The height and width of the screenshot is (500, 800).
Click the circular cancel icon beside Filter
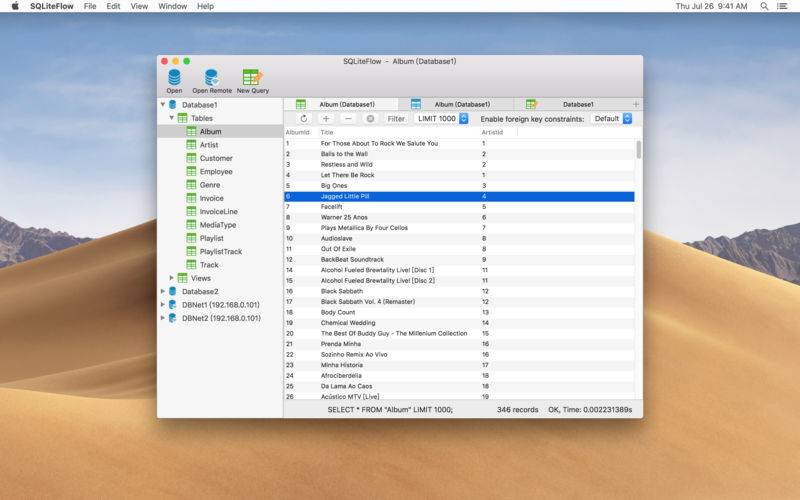point(370,118)
